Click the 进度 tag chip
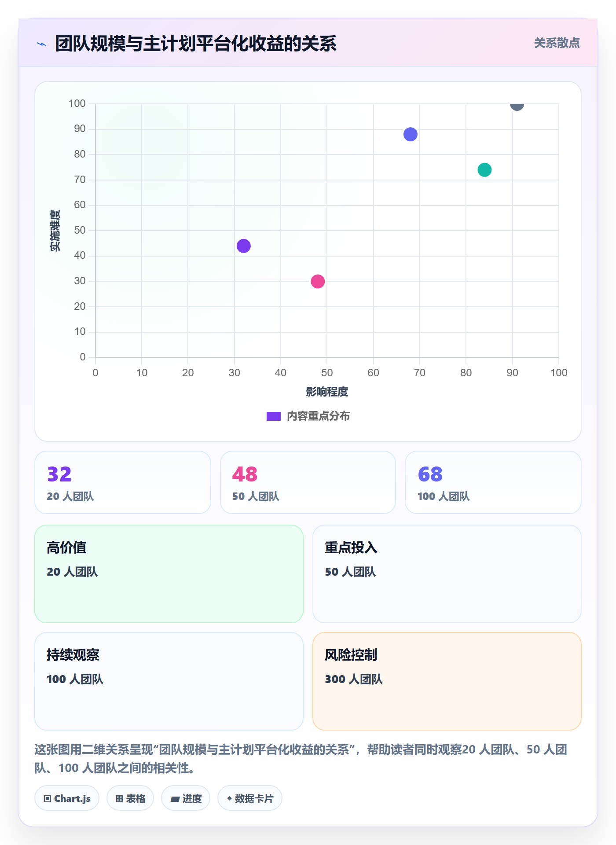Screen dimensions: 616x845 (186, 798)
